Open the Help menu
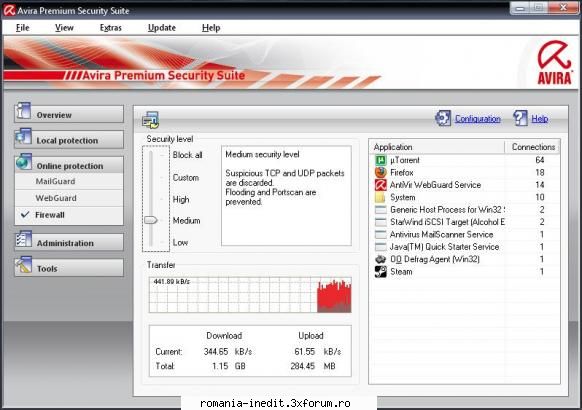Image resolution: width=582 pixels, height=410 pixels. click(x=211, y=28)
